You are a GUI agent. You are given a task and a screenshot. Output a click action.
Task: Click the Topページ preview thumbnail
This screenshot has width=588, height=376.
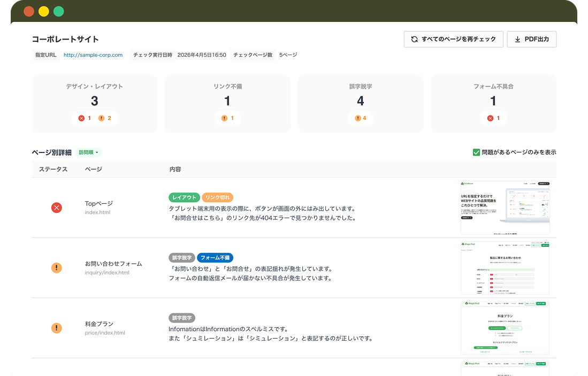point(505,207)
